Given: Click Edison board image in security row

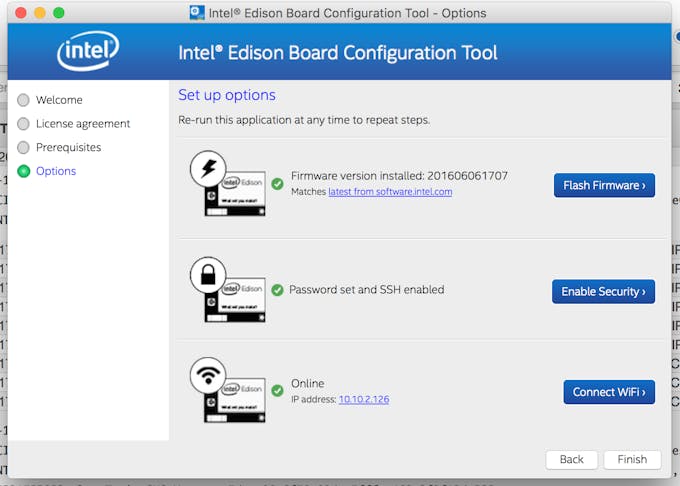Looking at the screenshot, I should pos(235,300).
